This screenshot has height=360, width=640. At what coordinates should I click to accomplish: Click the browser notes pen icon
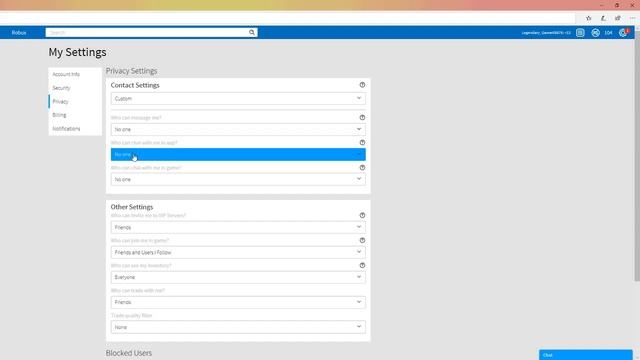pyautogui.click(x=603, y=18)
